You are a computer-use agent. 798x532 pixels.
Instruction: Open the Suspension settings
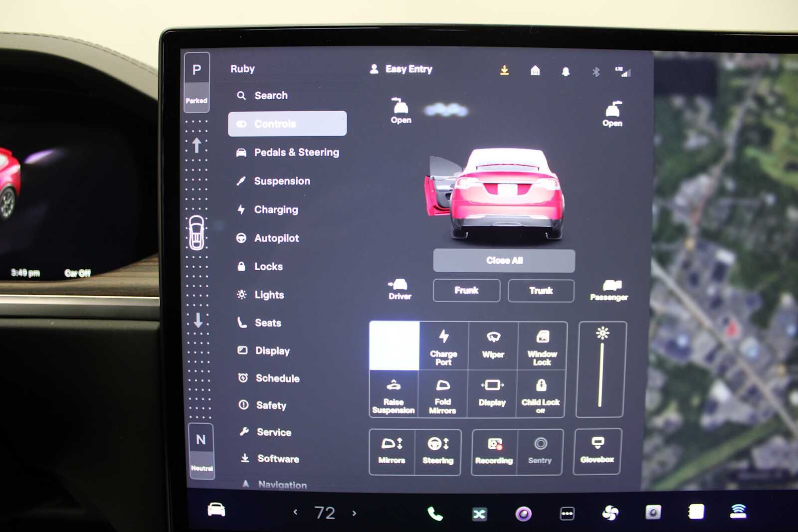273,181
